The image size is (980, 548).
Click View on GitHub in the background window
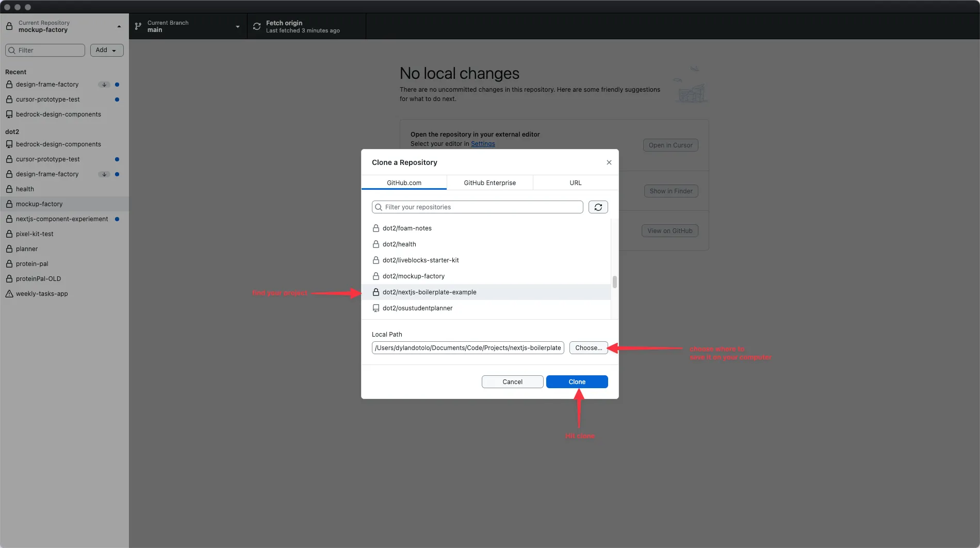[x=670, y=231]
